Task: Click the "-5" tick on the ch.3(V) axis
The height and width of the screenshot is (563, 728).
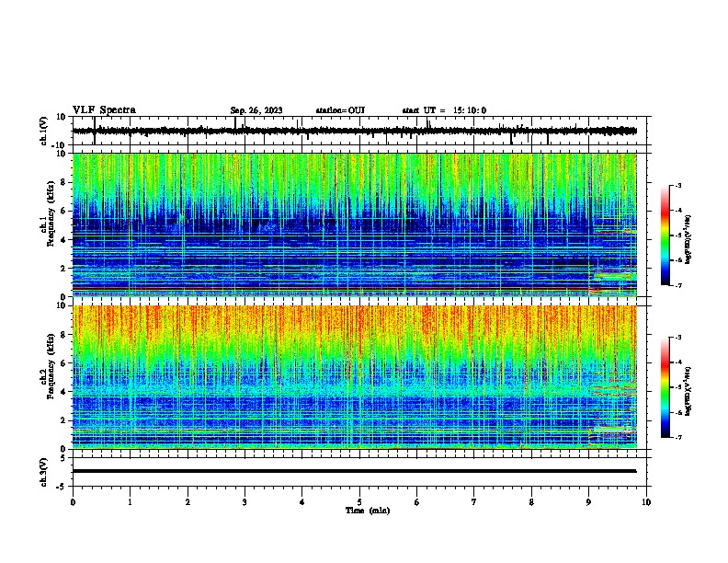Action: pyautogui.click(x=61, y=487)
